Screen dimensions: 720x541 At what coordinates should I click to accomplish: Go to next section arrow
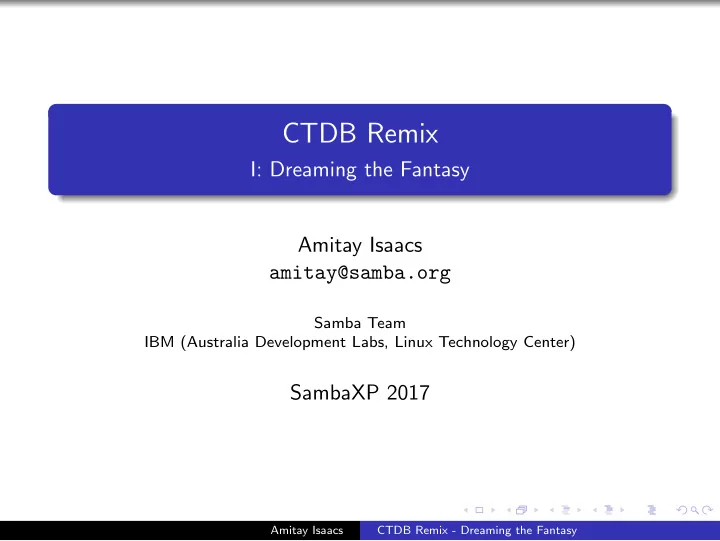pos(622,510)
